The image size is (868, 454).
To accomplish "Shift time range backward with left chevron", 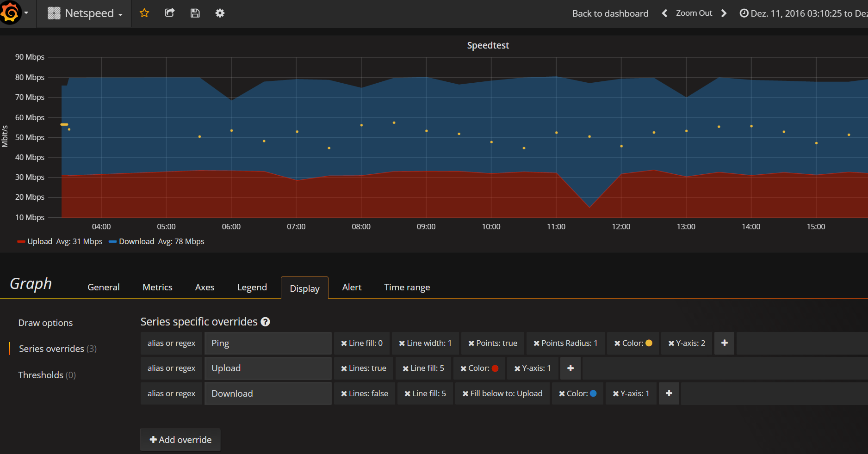I will 664,13.
